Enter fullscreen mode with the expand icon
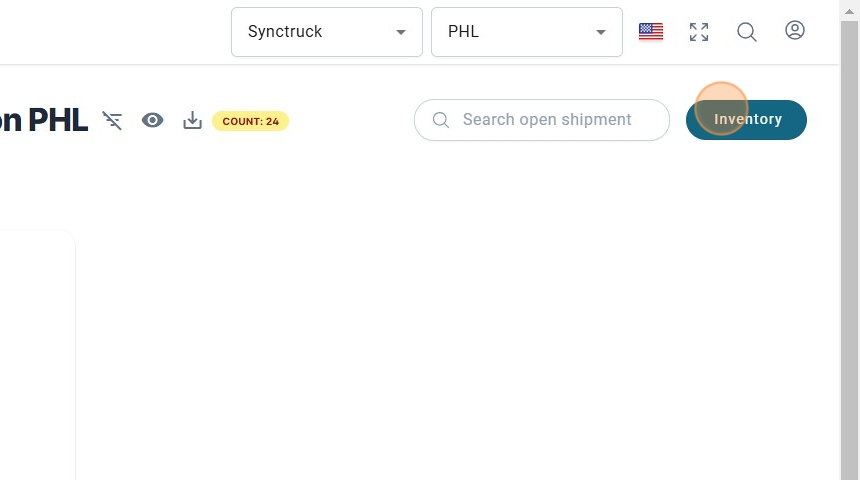The height and width of the screenshot is (480, 860). 699,32
